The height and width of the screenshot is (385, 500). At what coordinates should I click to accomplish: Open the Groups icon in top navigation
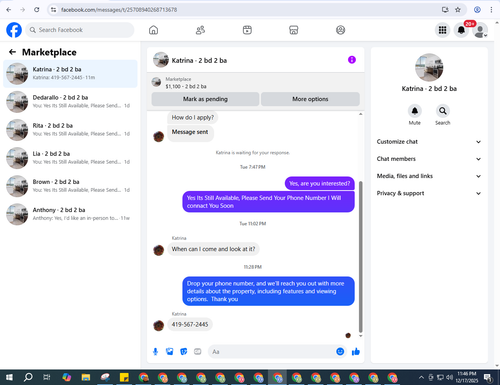340,30
